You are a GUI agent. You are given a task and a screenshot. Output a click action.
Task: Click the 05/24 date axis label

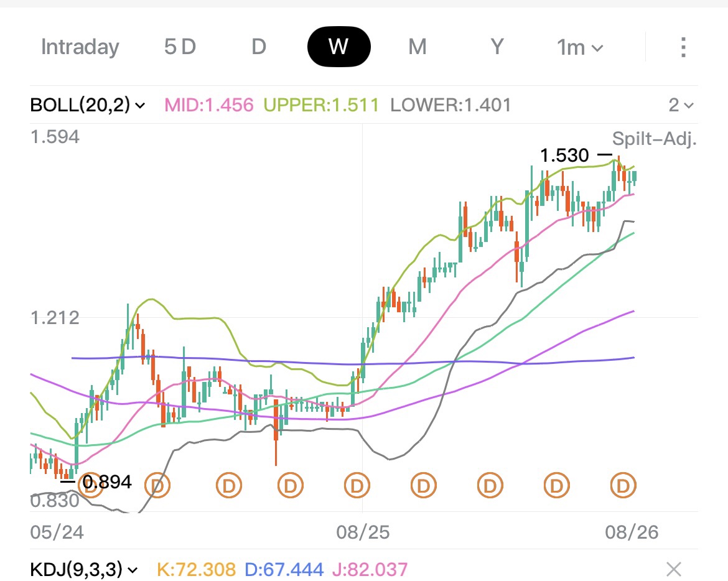pyautogui.click(x=57, y=532)
